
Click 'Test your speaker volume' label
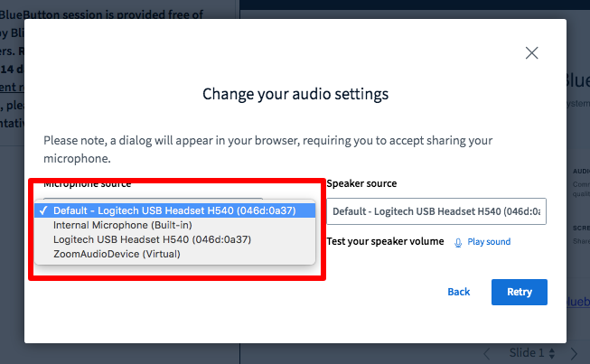coord(385,241)
